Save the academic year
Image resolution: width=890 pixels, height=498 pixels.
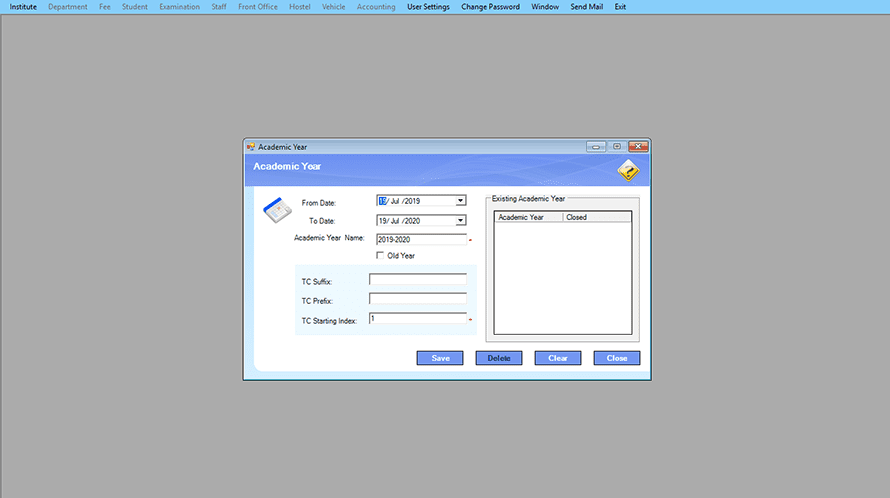440,358
